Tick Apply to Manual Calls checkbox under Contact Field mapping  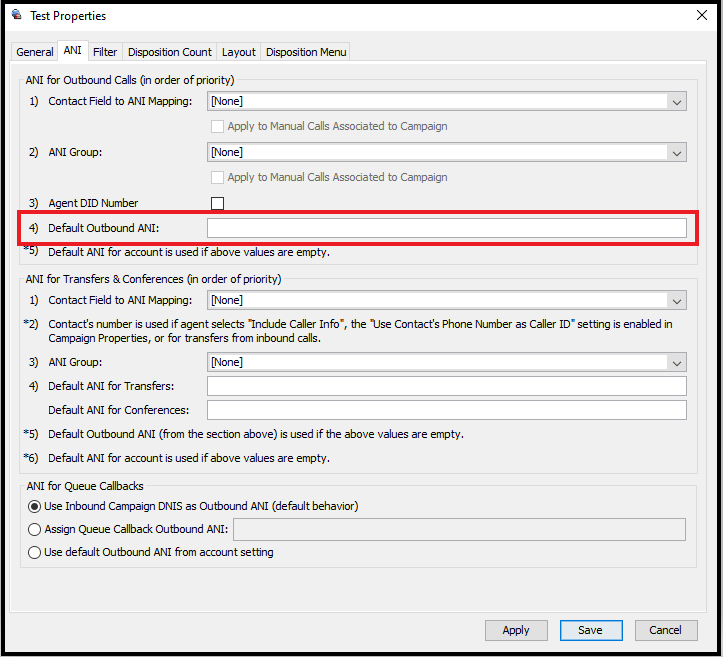[217, 126]
